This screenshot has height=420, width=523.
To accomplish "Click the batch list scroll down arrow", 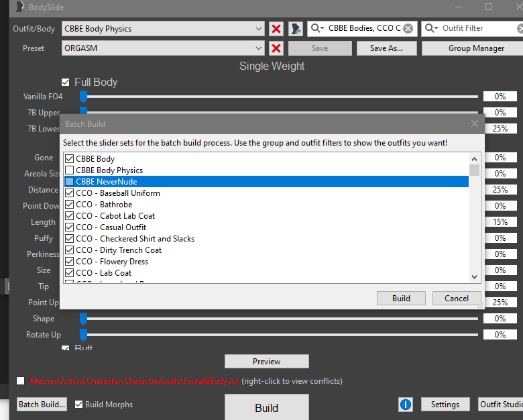I will pyautogui.click(x=474, y=276).
